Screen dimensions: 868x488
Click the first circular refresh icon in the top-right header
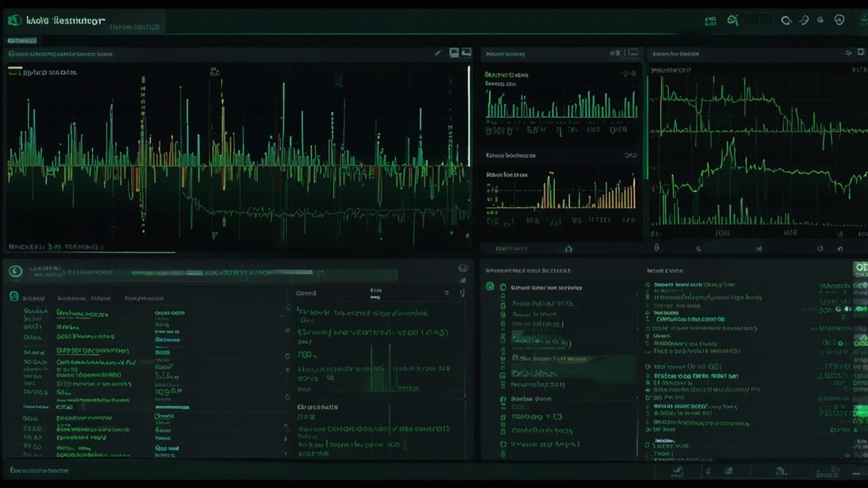click(786, 20)
